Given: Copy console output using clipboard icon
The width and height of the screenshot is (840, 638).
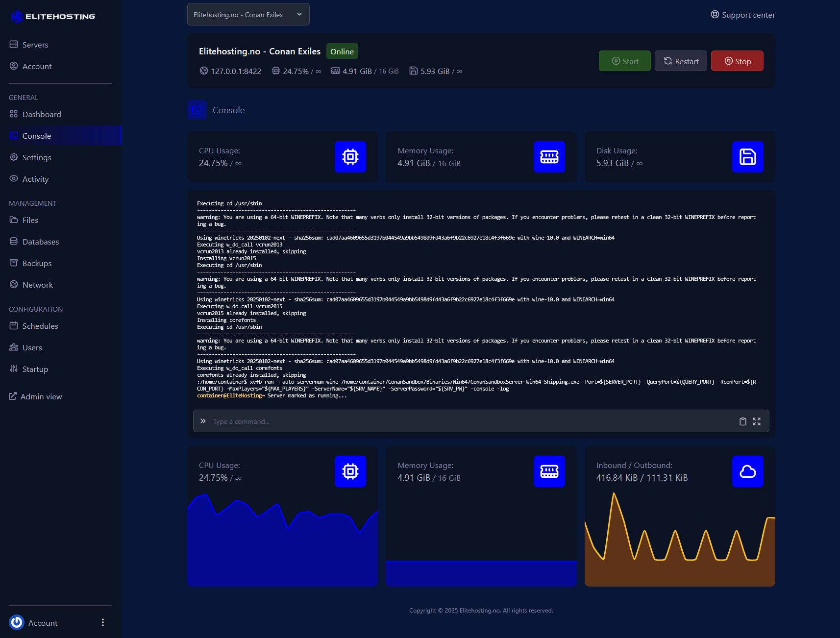Looking at the screenshot, I should pyautogui.click(x=742, y=421).
